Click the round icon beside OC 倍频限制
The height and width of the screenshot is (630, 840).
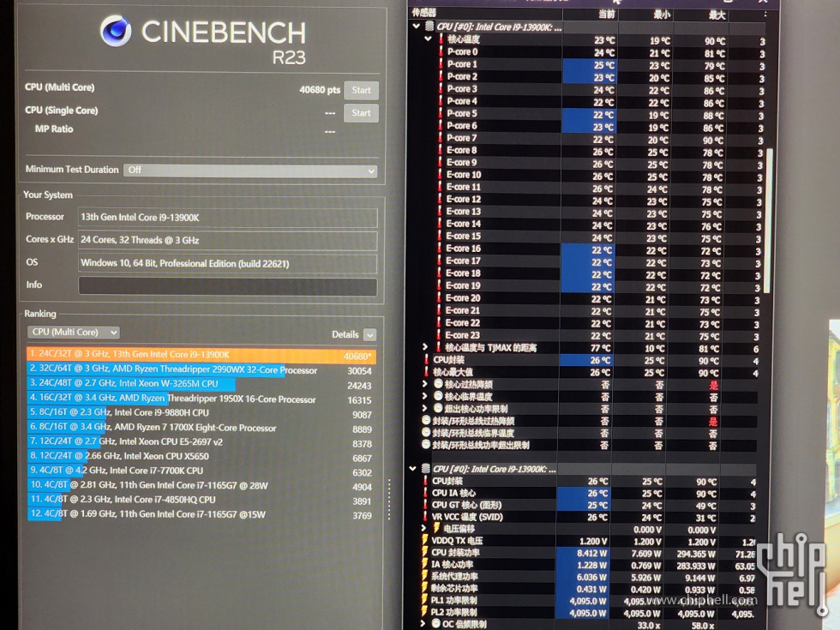click(x=436, y=624)
